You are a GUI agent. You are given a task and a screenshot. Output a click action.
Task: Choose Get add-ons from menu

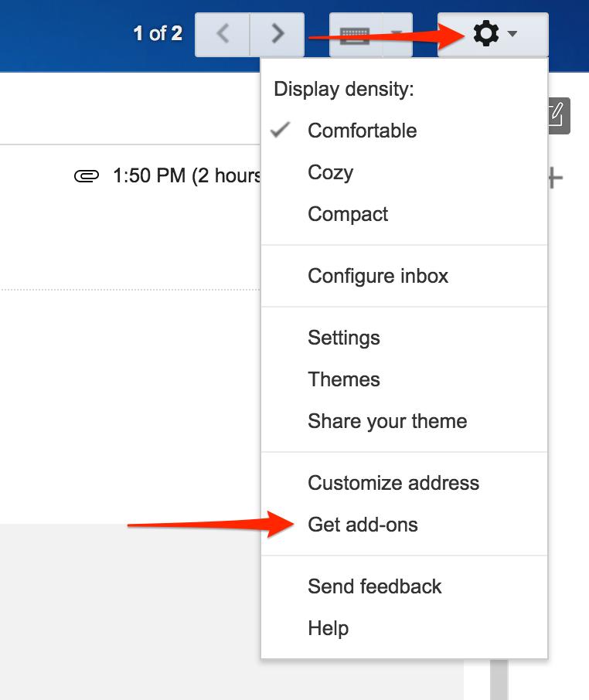(x=404, y=525)
